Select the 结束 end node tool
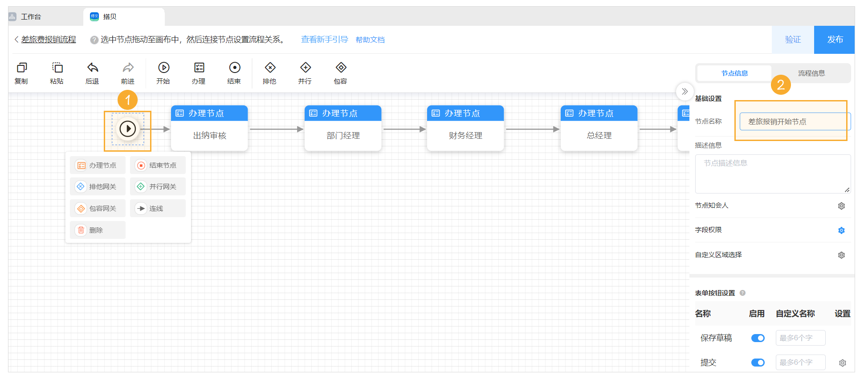This screenshot has width=868, height=383. coord(234,73)
